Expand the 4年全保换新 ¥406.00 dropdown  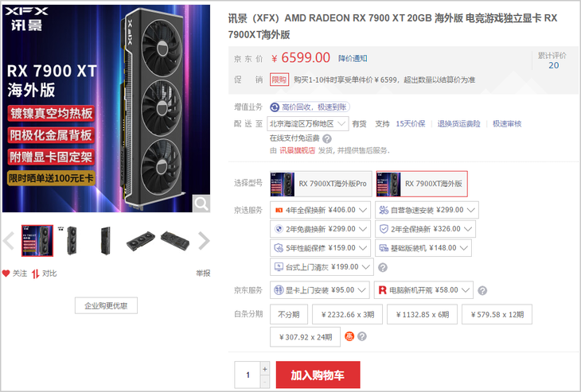[x=321, y=210]
